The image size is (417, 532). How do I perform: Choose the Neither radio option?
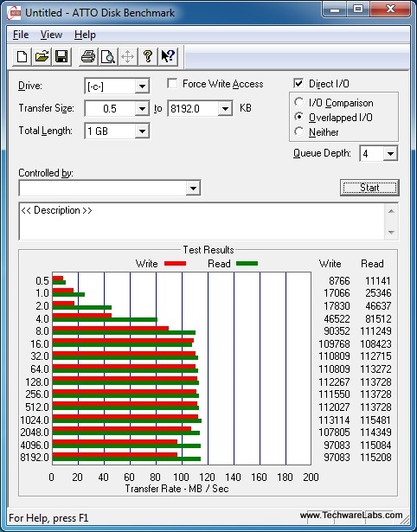coord(299,131)
